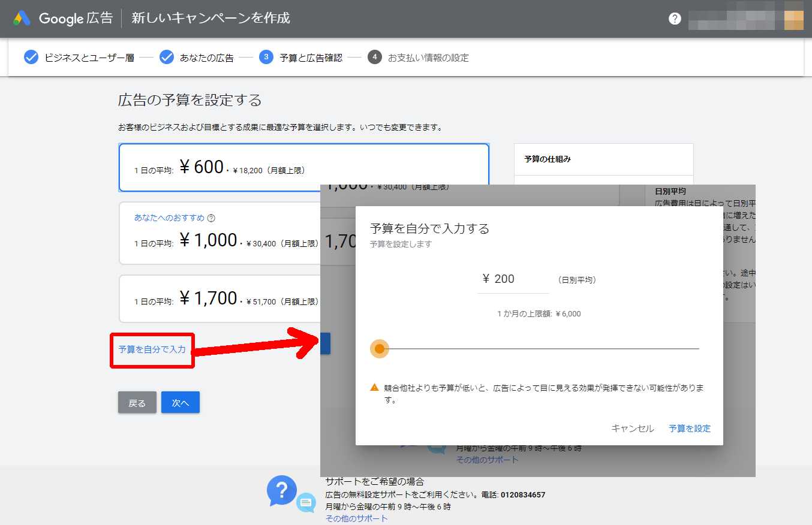
Task: Select the ¥600 daily budget option
Action: pos(303,168)
